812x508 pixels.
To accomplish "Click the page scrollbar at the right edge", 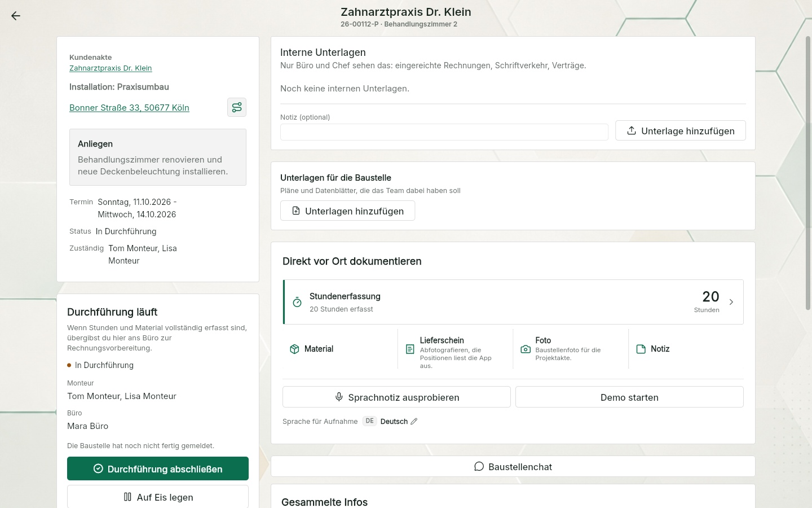I will pos(808,173).
